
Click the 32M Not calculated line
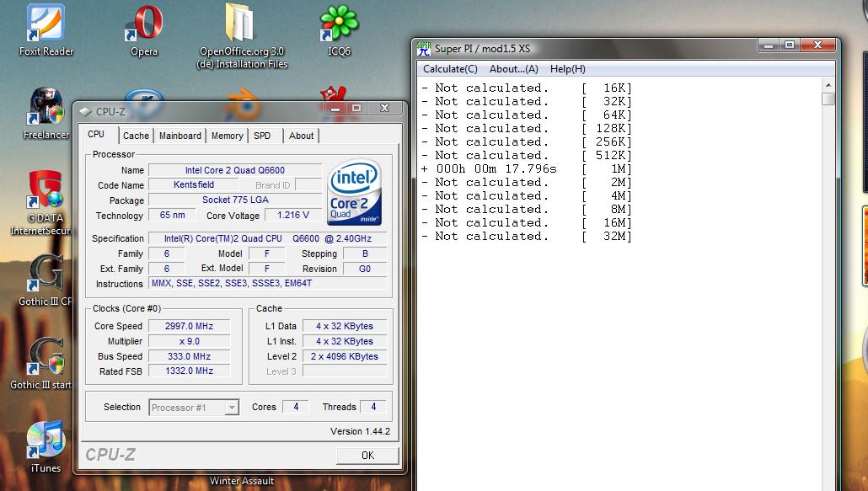pyautogui.click(x=527, y=236)
